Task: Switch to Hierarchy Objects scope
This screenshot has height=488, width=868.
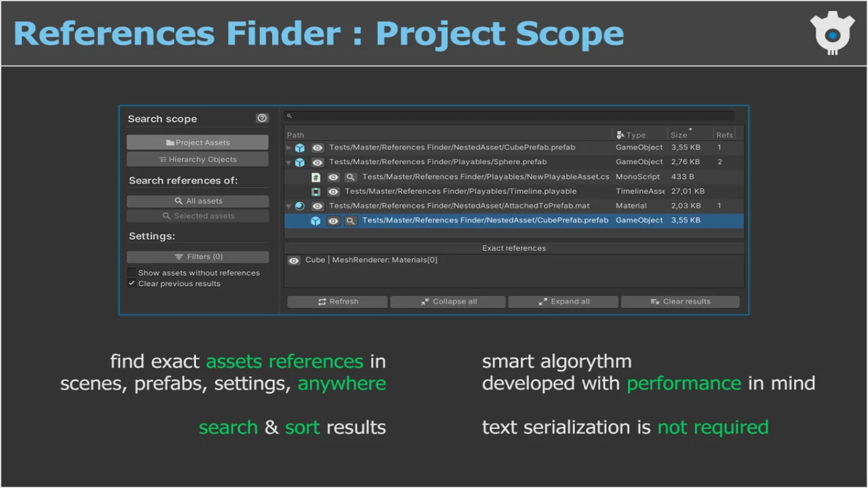Action: 197,159
